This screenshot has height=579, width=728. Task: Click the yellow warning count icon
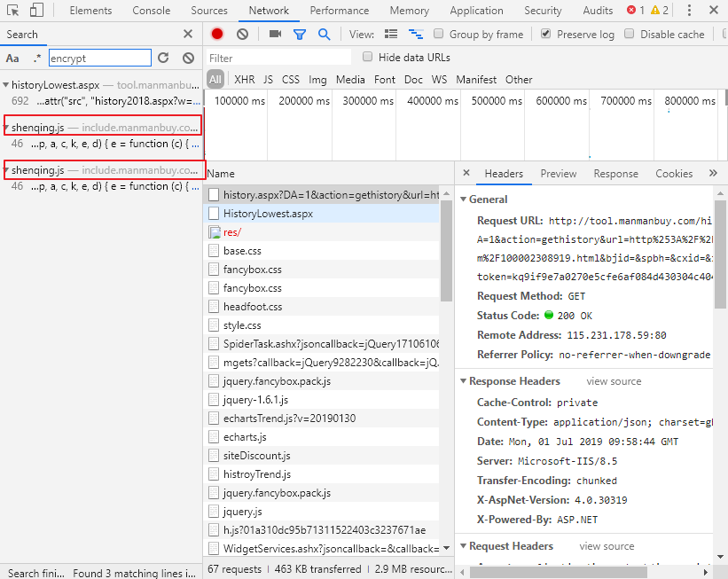655,10
